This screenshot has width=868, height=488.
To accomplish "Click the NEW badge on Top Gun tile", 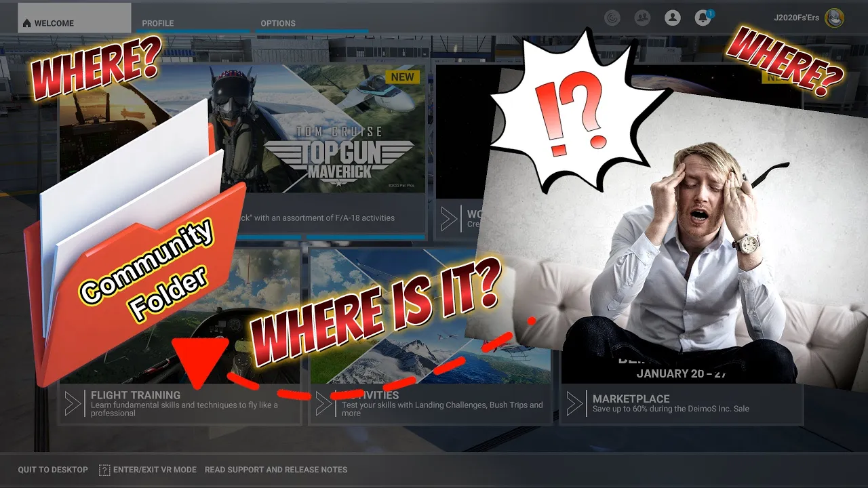I will [402, 77].
